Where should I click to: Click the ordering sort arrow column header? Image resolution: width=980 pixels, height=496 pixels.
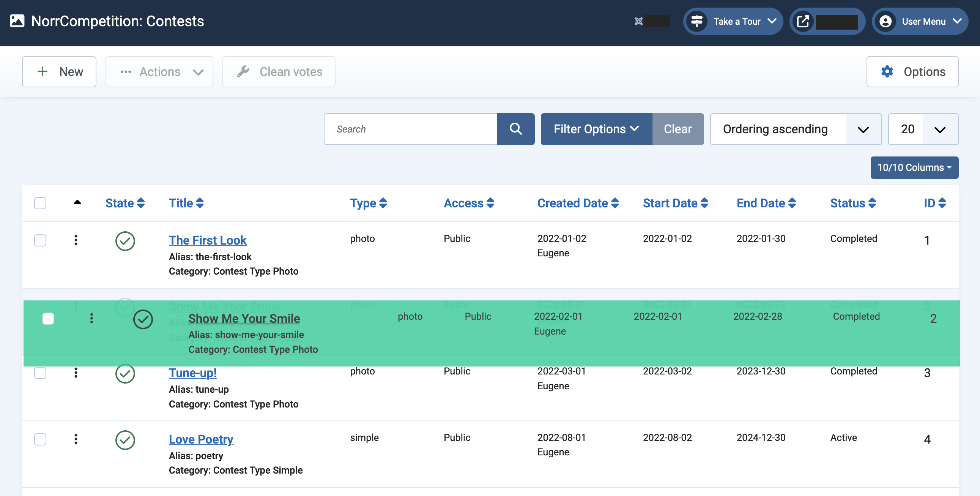point(77,202)
